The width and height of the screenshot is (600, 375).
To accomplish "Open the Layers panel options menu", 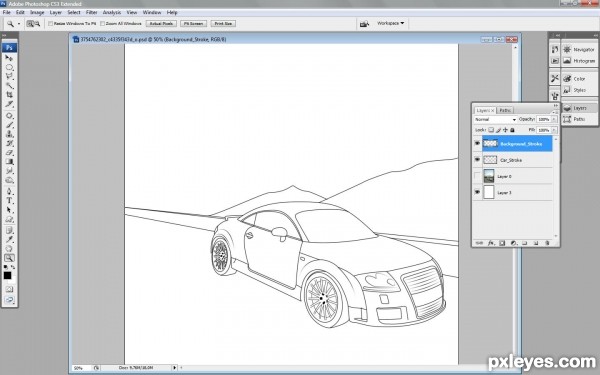I will coord(554,111).
